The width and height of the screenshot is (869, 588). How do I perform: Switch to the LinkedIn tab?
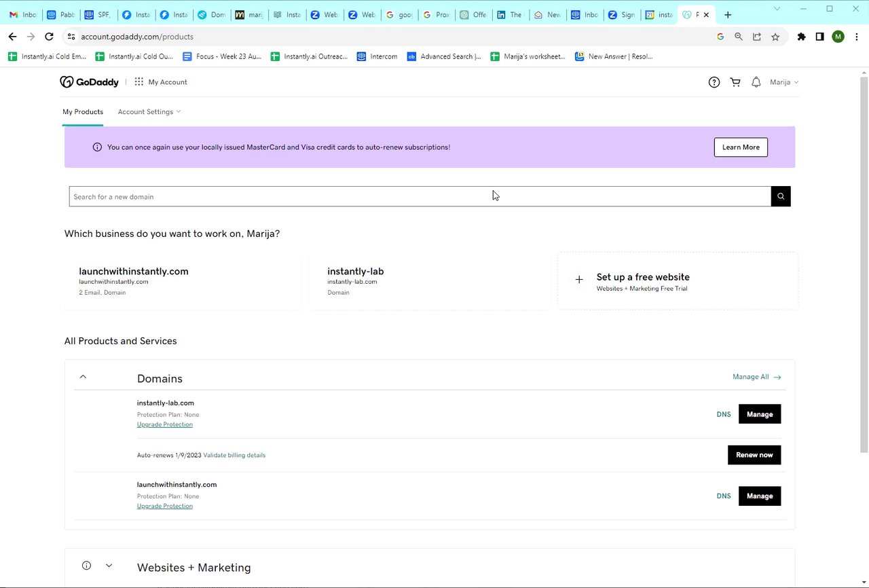[509, 14]
